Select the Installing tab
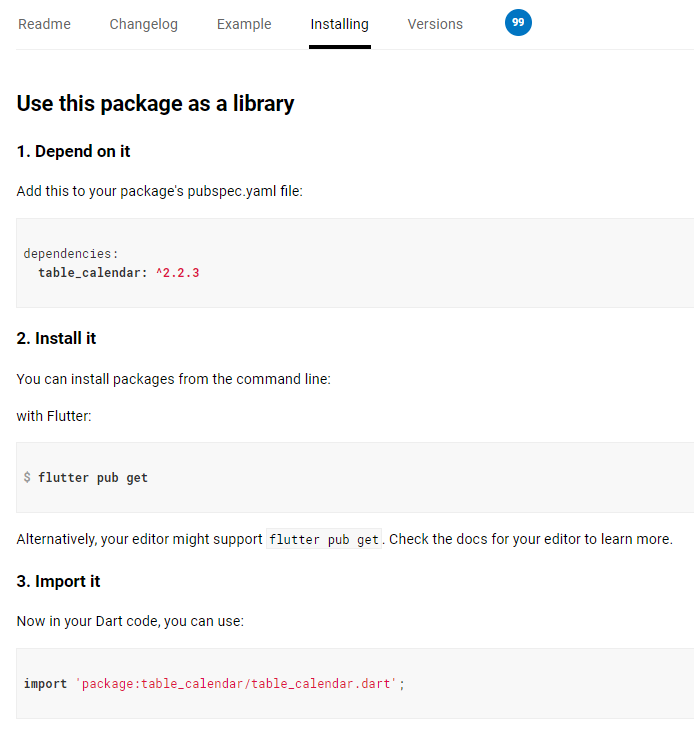The width and height of the screenshot is (694, 744). pyautogui.click(x=340, y=24)
